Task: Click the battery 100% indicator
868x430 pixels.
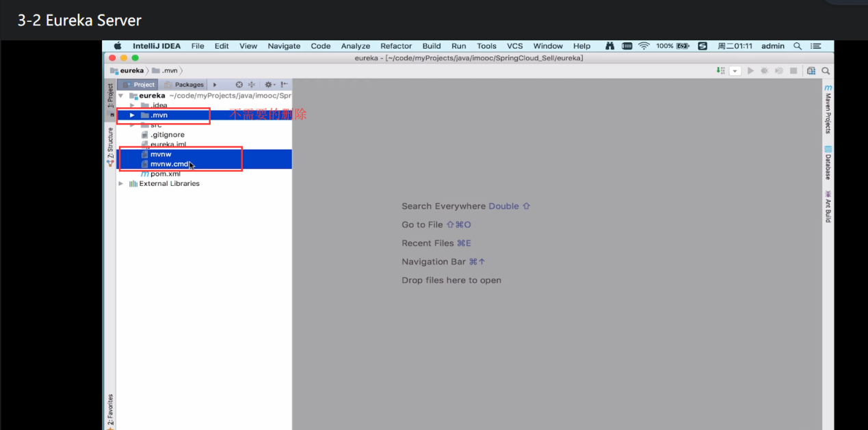Action: (x=673, y=46)
